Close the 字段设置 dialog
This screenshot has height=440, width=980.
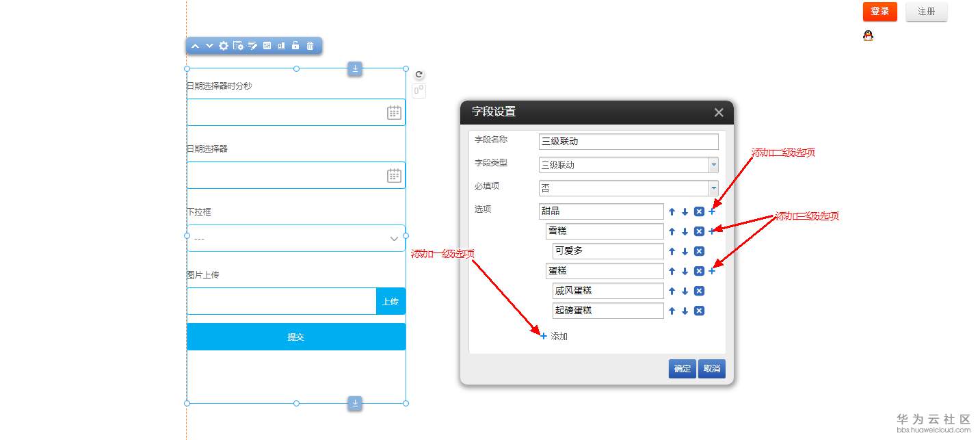(x=719, y=112)
